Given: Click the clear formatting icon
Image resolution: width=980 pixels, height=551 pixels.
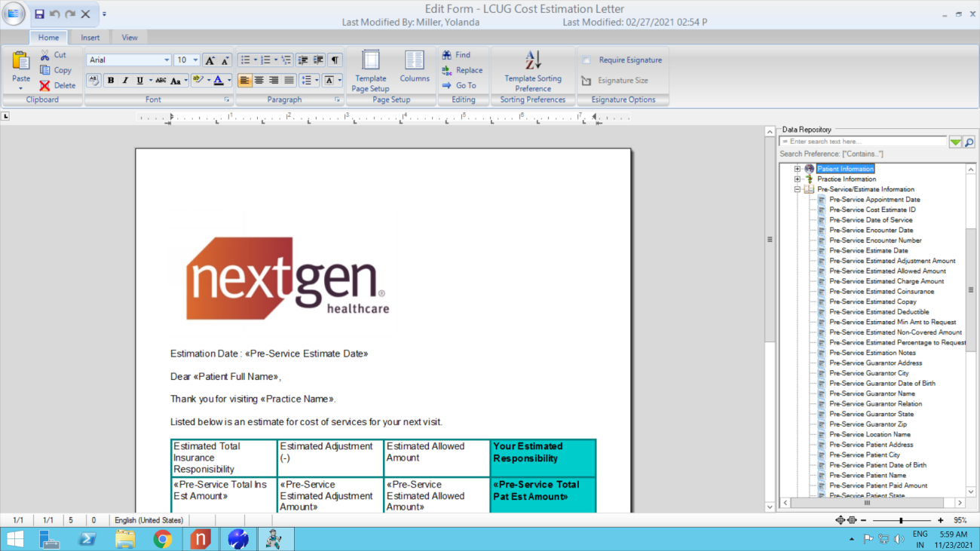Looking at the screenshot, I should pyautogui.click(x=93, y=80).
